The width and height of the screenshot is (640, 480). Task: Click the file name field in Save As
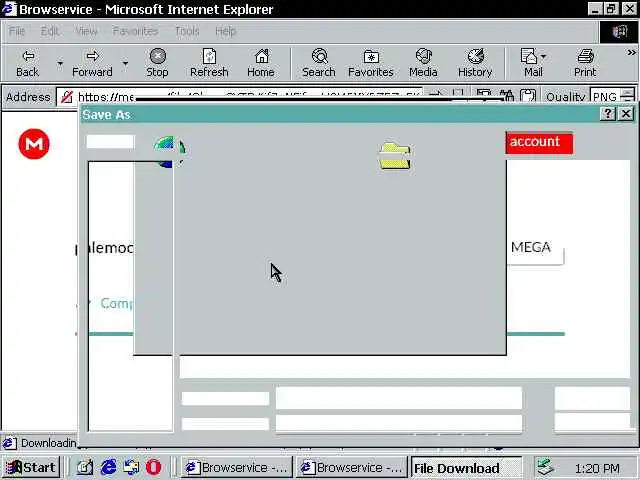[x=399, y=398]
